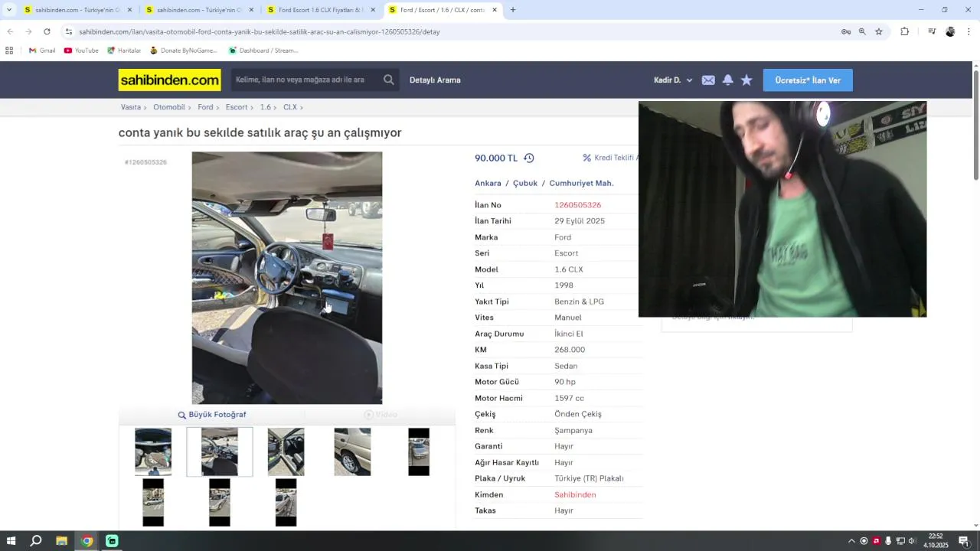
Task: Go back with the browser back arrow
Action: coord(10,31)
